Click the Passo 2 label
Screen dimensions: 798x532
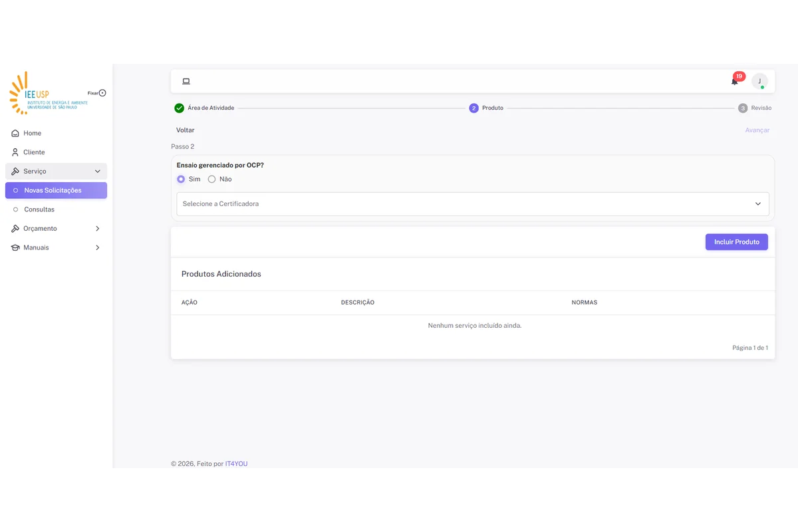pos(183,146)
